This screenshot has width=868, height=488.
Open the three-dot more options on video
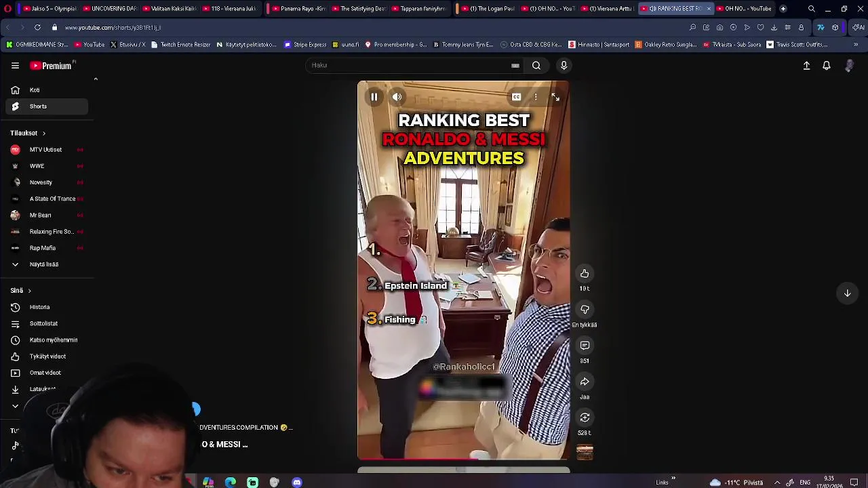point(536,97)
